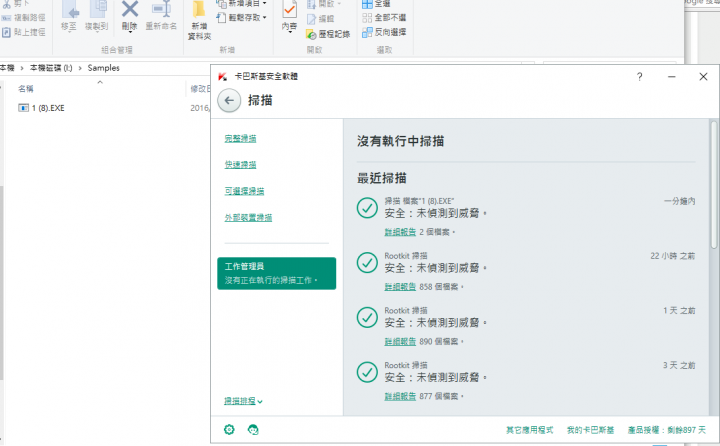Expand the column sort chevron above name column
The image size is (720, 446).
point(100,82)
